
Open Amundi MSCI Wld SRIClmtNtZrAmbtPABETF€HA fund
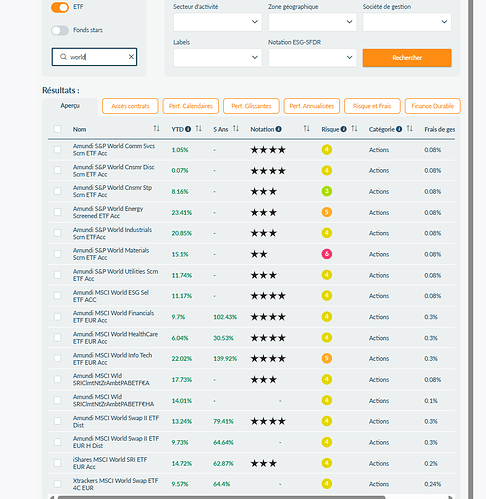pyautogui.click(x=113, y=400)
